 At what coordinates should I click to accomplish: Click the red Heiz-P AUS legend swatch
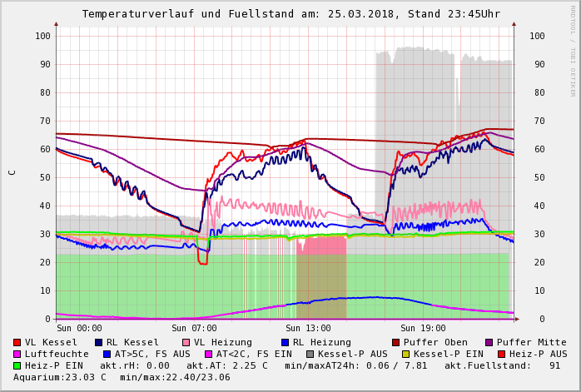502,354
